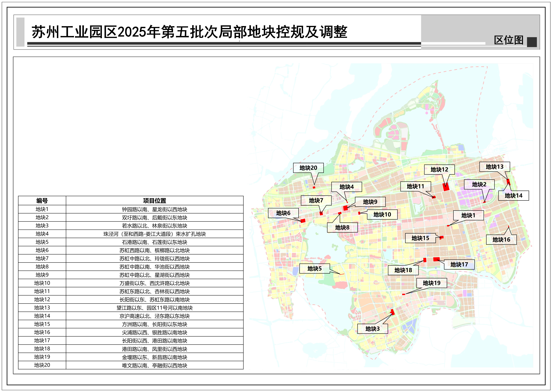The width and height of the screenshot is (554, 392).
Task: Click the 区位图 title text
Action: [509, 40]
